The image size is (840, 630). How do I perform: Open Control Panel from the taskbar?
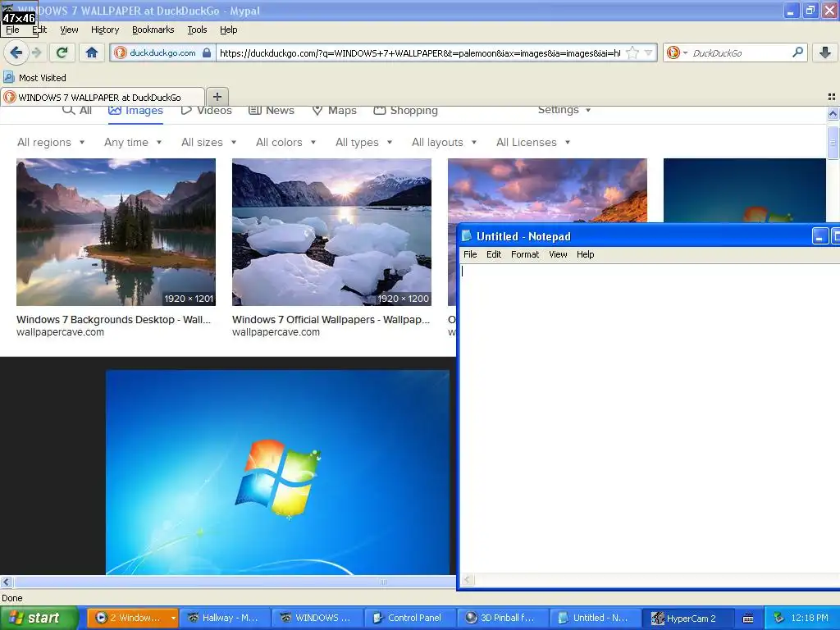point(412,618)
